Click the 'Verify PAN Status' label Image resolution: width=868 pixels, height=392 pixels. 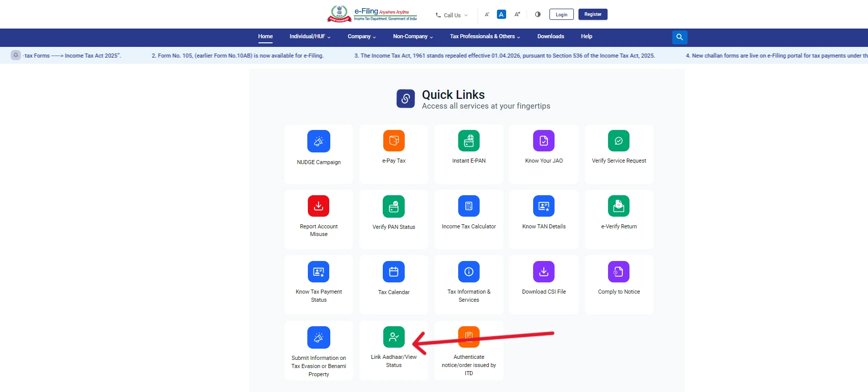coord(393,227)
